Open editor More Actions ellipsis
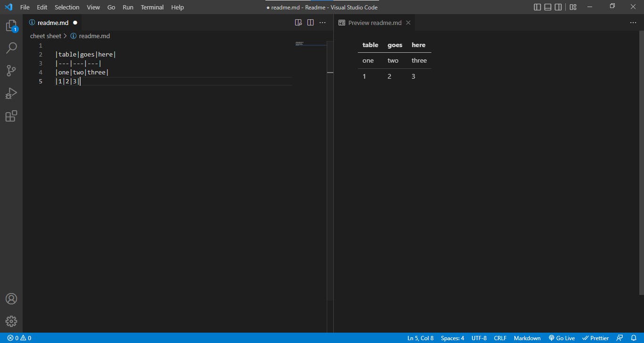The width and height of the screenshot is (644, 343). pyautogui.click(x=322, y=23)
